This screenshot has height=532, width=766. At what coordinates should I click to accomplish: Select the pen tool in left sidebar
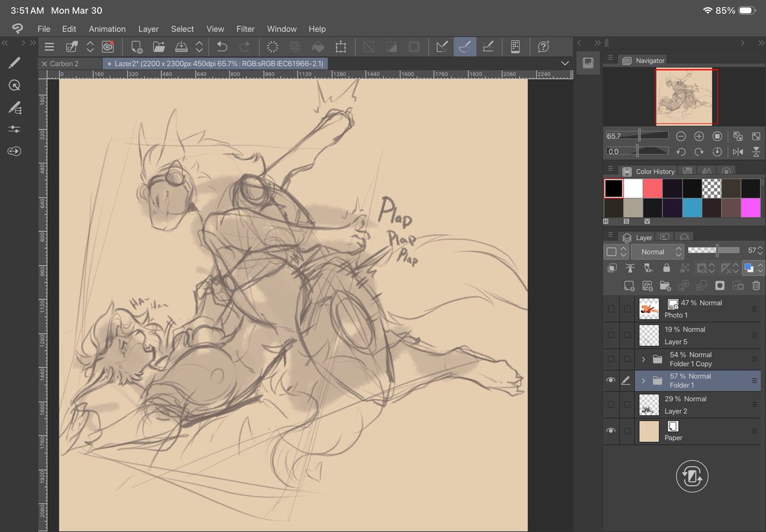coord(14,63)
